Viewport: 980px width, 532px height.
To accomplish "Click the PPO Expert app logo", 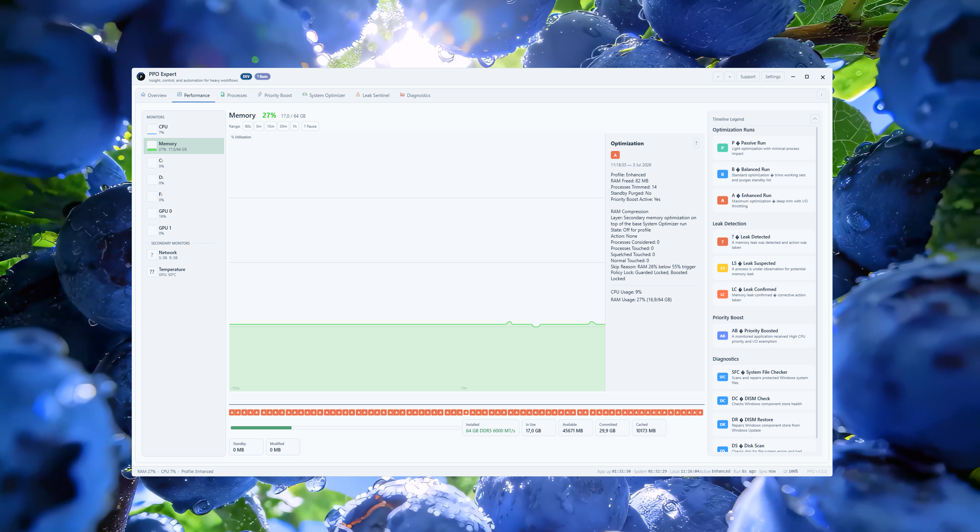I will tap(141, 77).
